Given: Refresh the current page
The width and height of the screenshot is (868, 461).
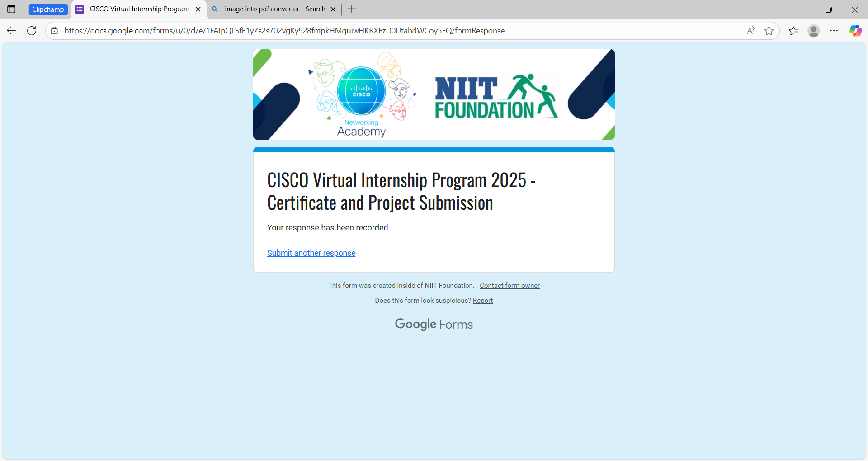Looking at the screenshot, I should (x=32, y=31).
